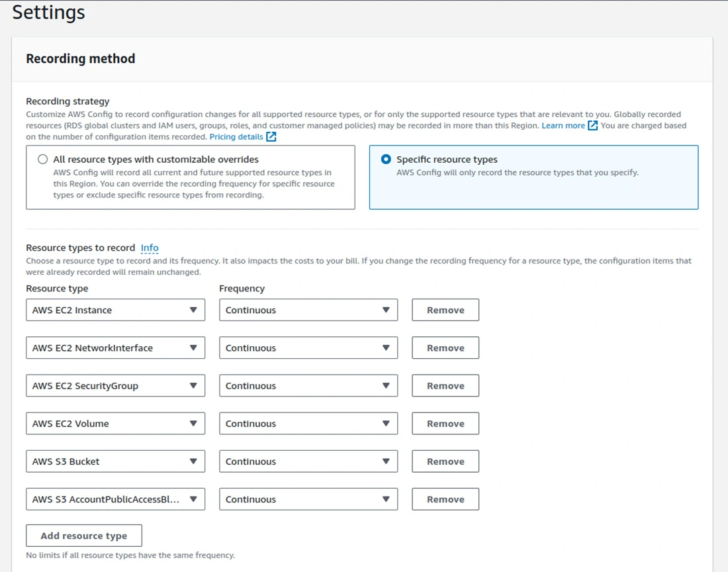
Task: Remove the AWS EC2 Volume row
Action: pos(445,424)
